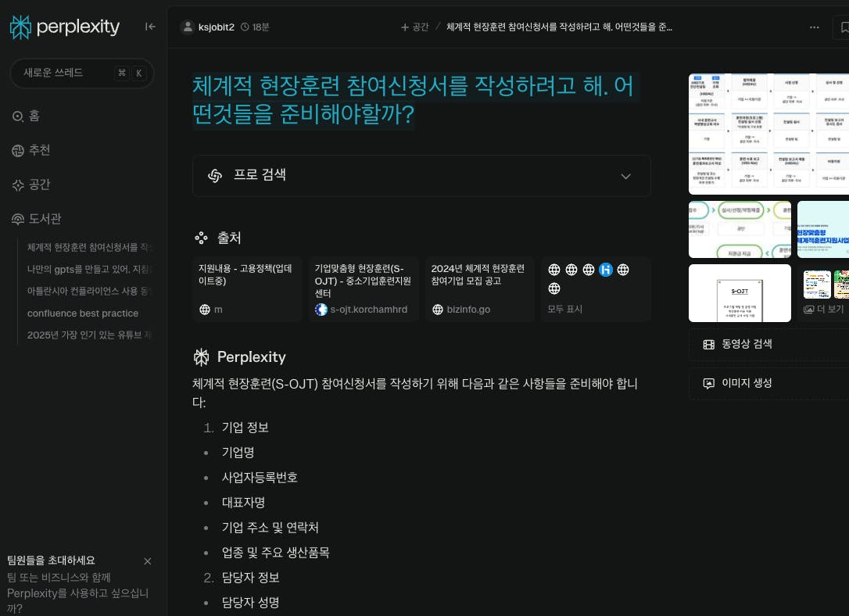Click the 추천 globe icon
The image size is (849, 616).
[x=18, y=151]
